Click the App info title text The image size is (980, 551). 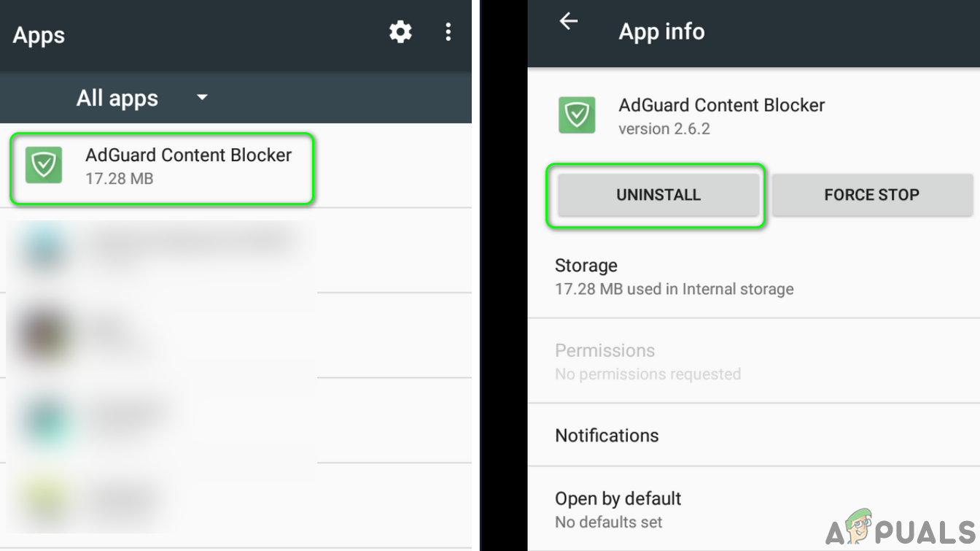(x=661, y=31)
